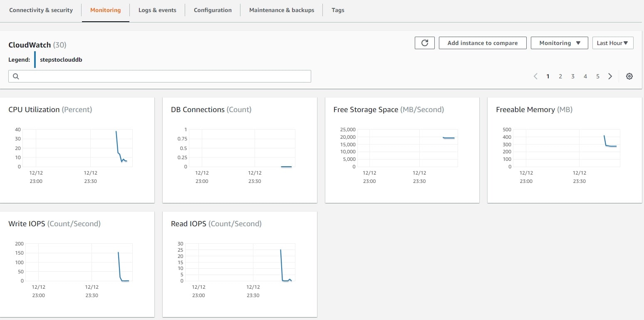Click the previous page chevron
This screenshot has width=644, height=320.
click(x=535, y=76)
